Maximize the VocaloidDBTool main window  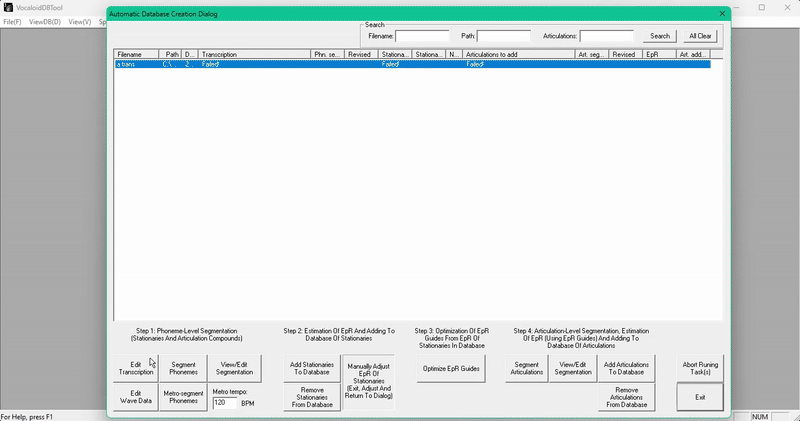point(762,8)
